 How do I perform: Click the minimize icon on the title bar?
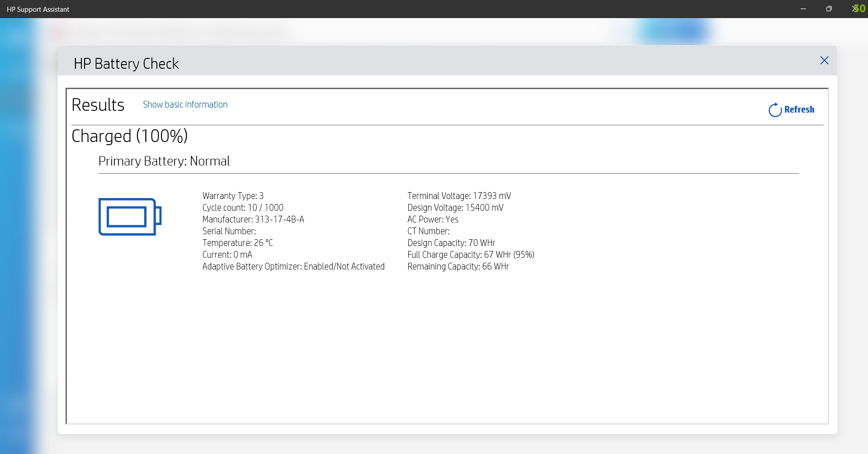pyautogui.click(x=803, y=9)
